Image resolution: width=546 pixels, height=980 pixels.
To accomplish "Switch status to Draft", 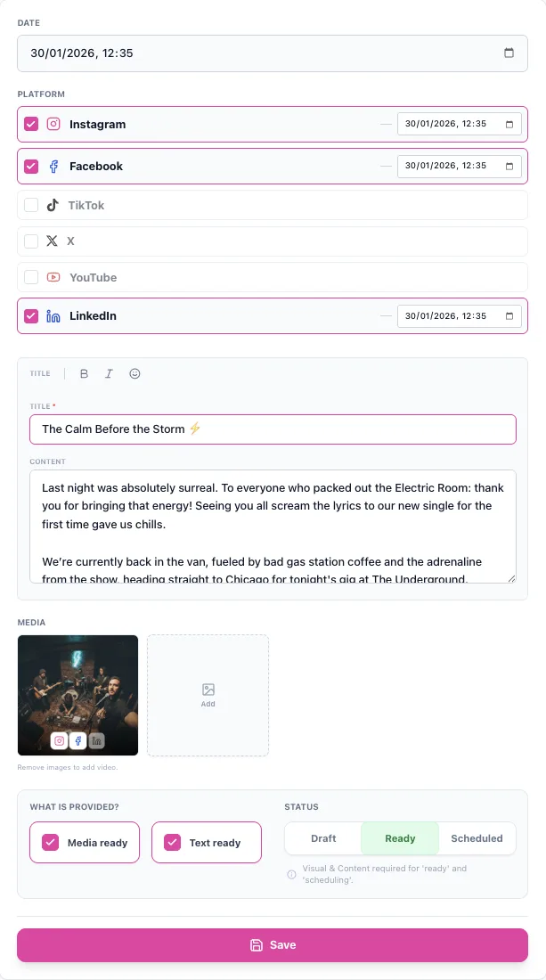I will coord(323,838).
